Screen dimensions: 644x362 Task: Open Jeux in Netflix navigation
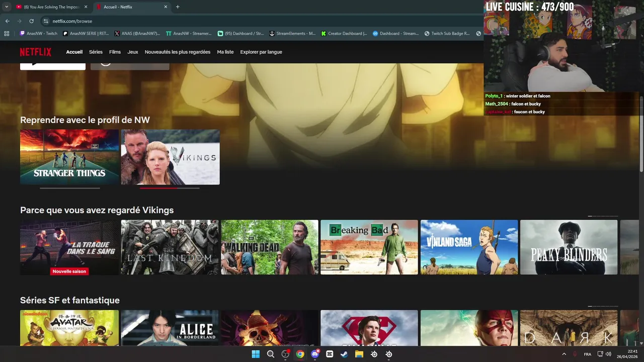coord(133,52)
